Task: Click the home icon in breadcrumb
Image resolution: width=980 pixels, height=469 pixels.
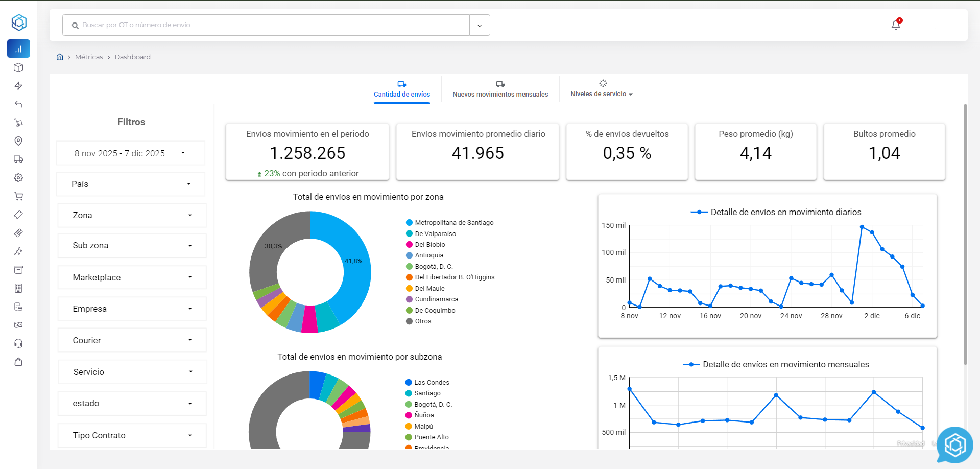Action: pos(60,57)
